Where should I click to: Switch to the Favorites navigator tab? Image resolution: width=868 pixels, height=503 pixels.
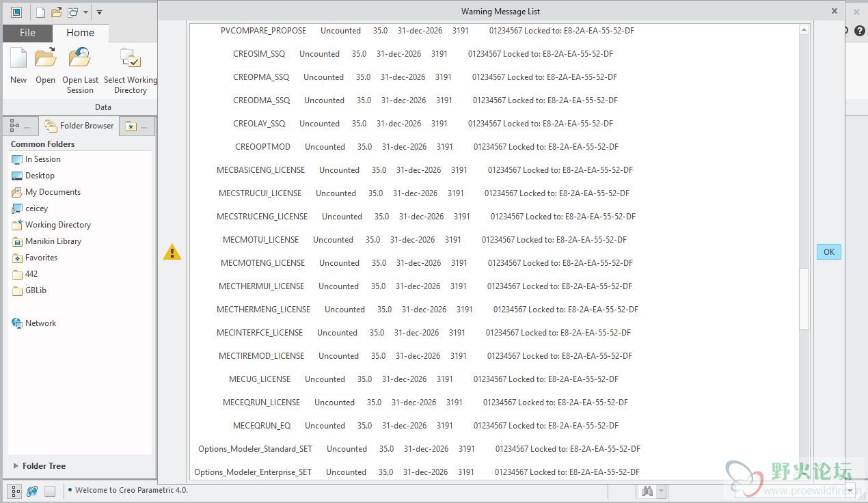coord(137,126)
